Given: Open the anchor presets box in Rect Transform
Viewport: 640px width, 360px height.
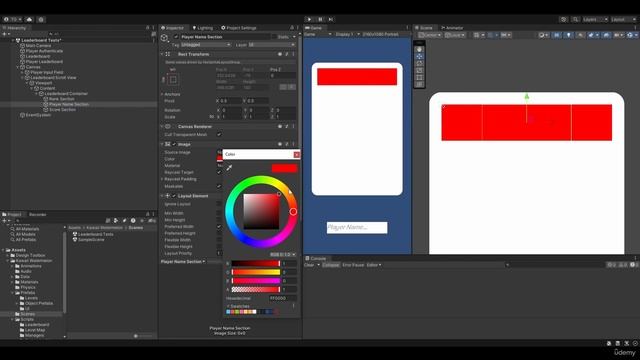Looking at the screenshot, I should pyautogui.click(x=173, y=80).
